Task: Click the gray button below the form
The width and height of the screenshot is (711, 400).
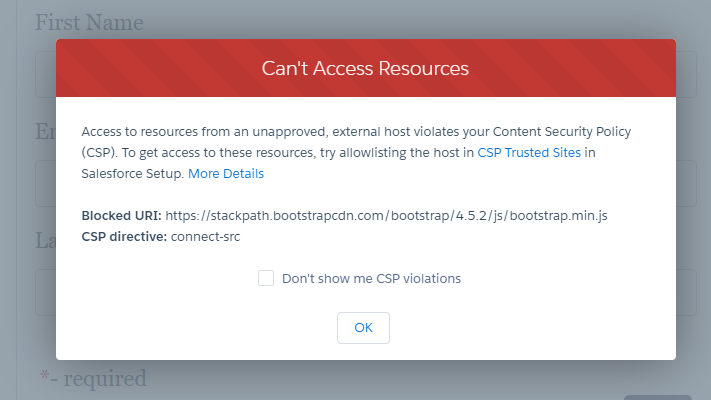Action: coord(656,396)
